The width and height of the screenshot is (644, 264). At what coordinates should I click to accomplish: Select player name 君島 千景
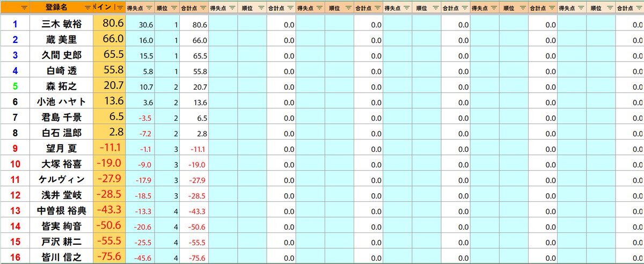tap(61, 117)
